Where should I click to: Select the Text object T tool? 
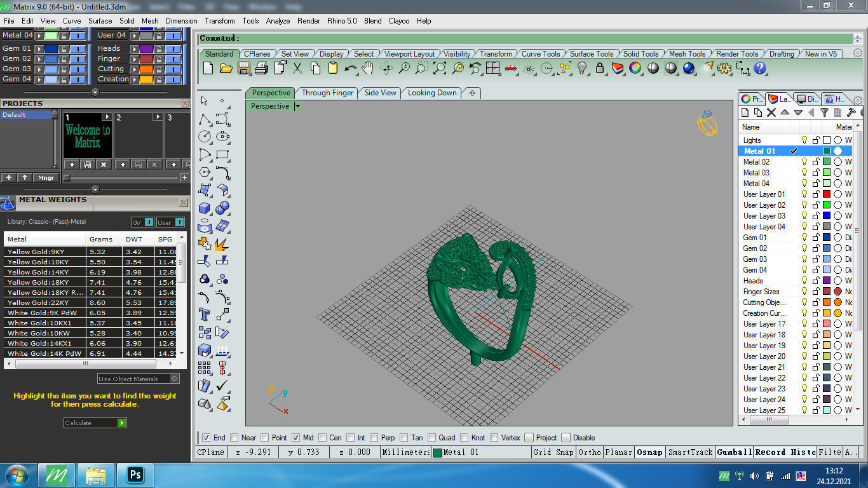(x=205, y=315)
